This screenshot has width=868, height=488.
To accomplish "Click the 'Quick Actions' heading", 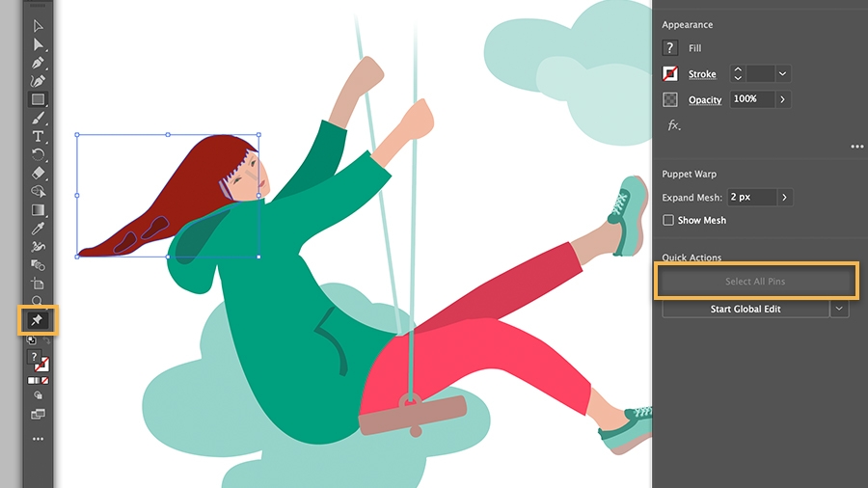I will 692,258.
